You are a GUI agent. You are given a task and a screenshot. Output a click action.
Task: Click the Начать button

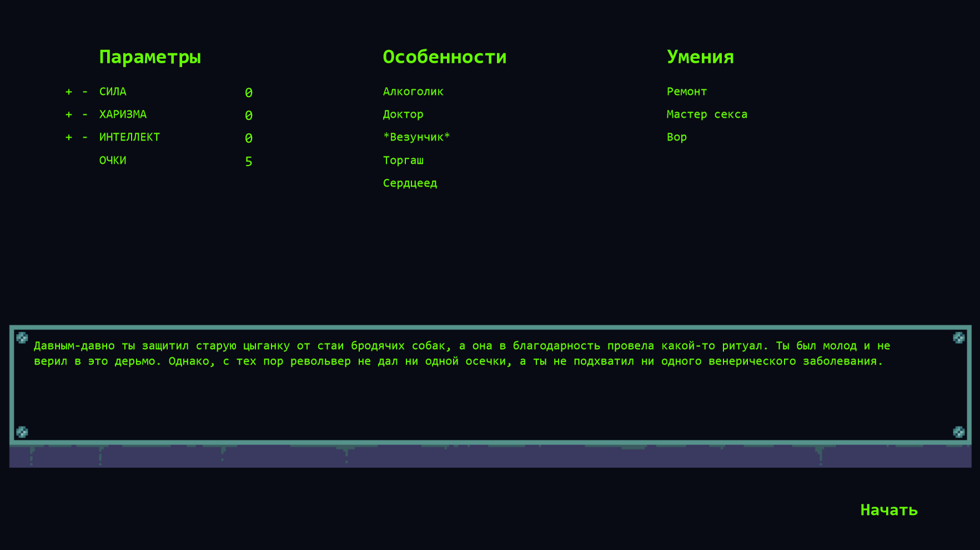click(889, 509)
